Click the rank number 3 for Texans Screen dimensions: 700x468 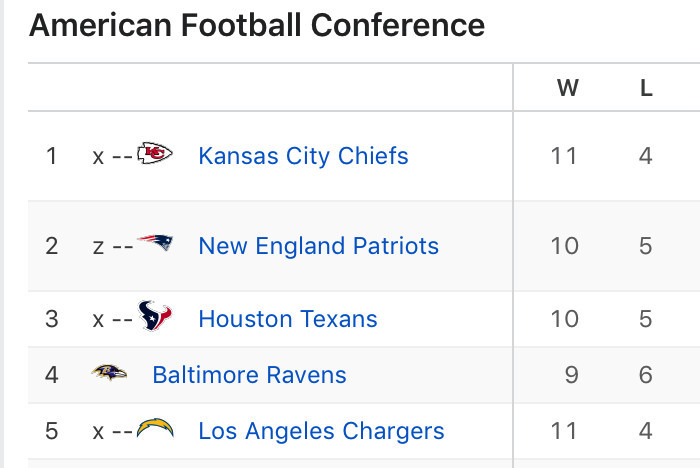click(52, 319)
